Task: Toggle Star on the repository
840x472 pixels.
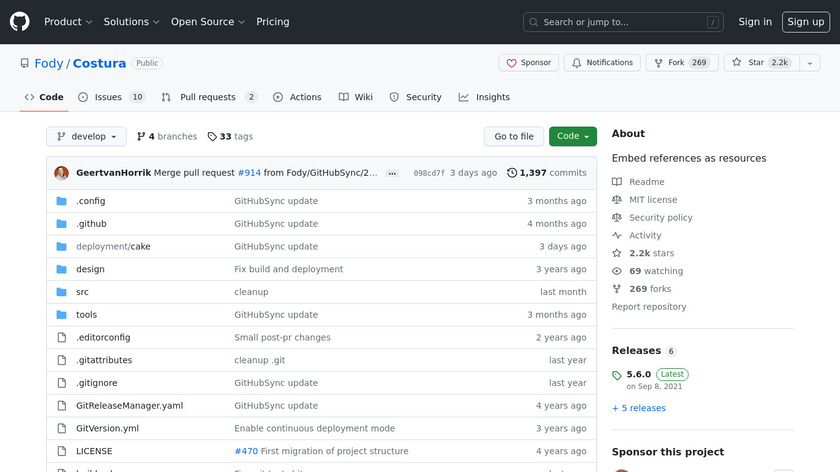Action: tap(758, 63)
